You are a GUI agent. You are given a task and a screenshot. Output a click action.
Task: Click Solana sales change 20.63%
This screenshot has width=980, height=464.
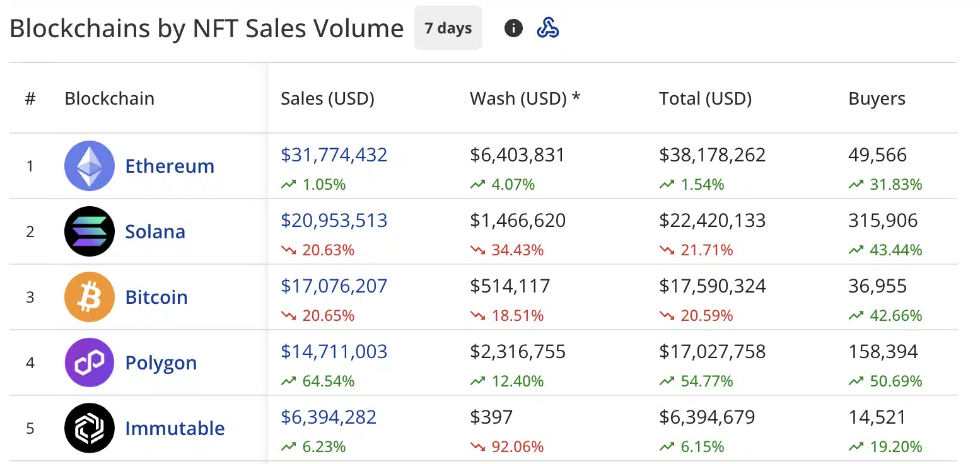tap(328, 250)
